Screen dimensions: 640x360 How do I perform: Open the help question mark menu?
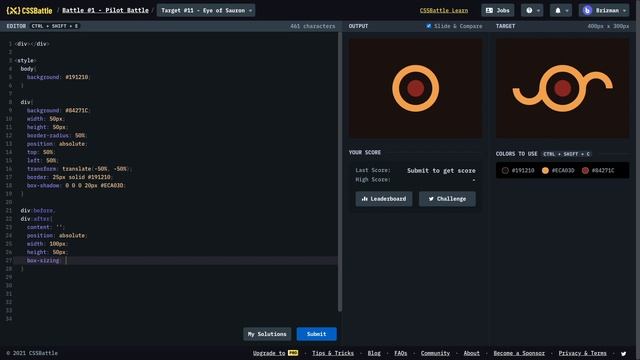(532, 10)
